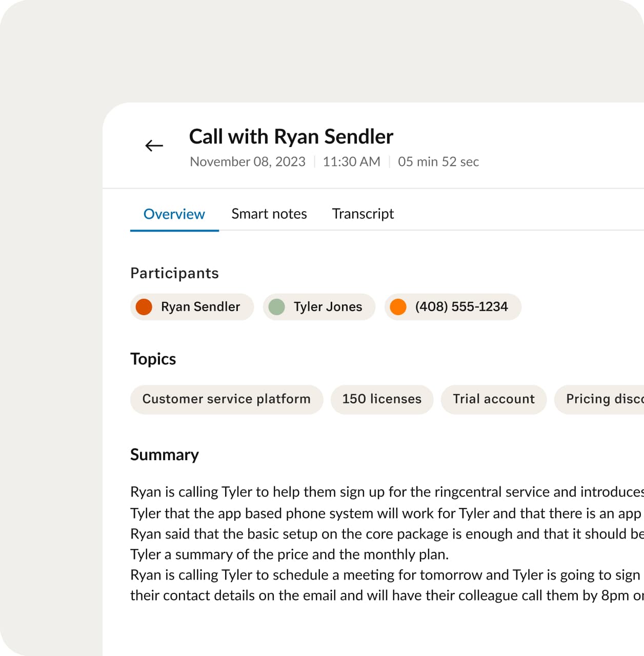This screenshot has width=644, height=656.
Task: Click the call title Call with Ryan Sendler
Action: [291, 136]
